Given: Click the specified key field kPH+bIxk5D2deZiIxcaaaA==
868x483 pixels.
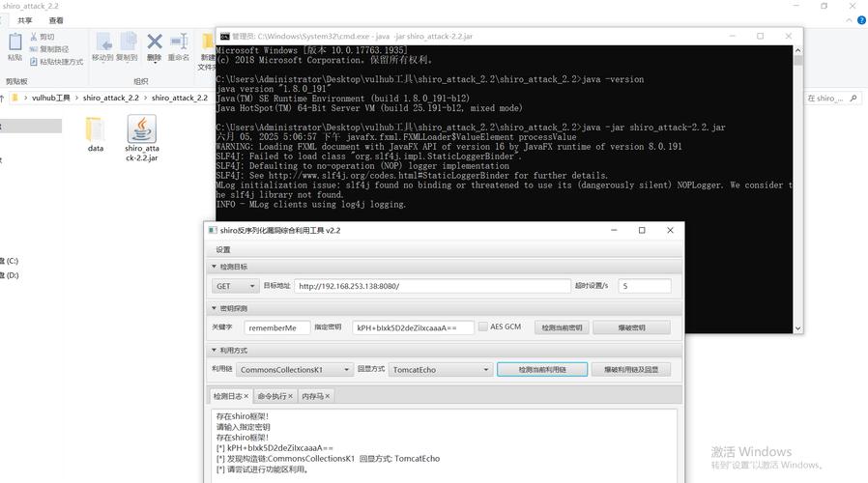Looking at the screenshot, I should click(x=413, y=327).
